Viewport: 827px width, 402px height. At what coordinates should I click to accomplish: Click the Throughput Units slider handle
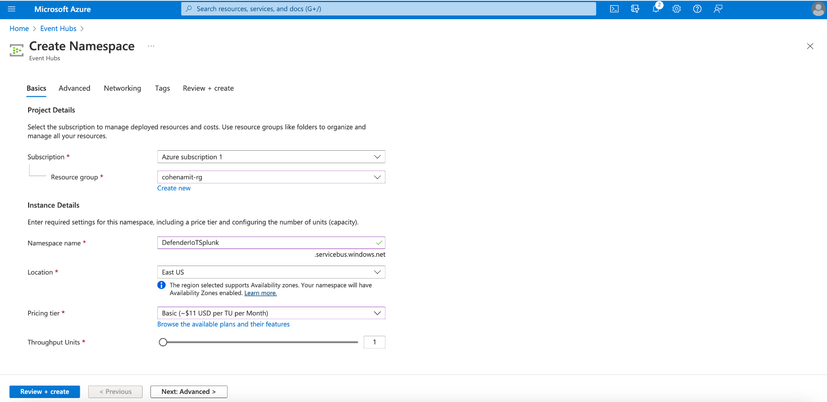pyautogui.click(x=163, y=342)
